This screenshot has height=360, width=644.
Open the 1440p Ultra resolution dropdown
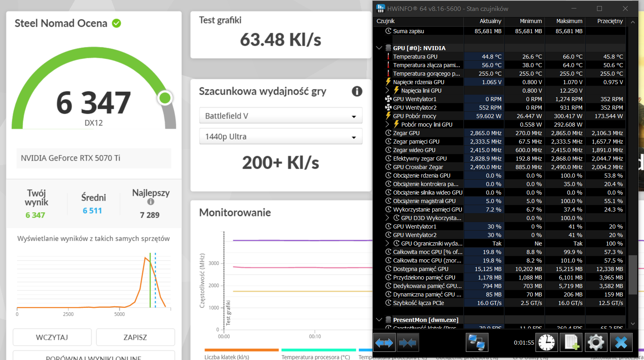coord(281,137)
